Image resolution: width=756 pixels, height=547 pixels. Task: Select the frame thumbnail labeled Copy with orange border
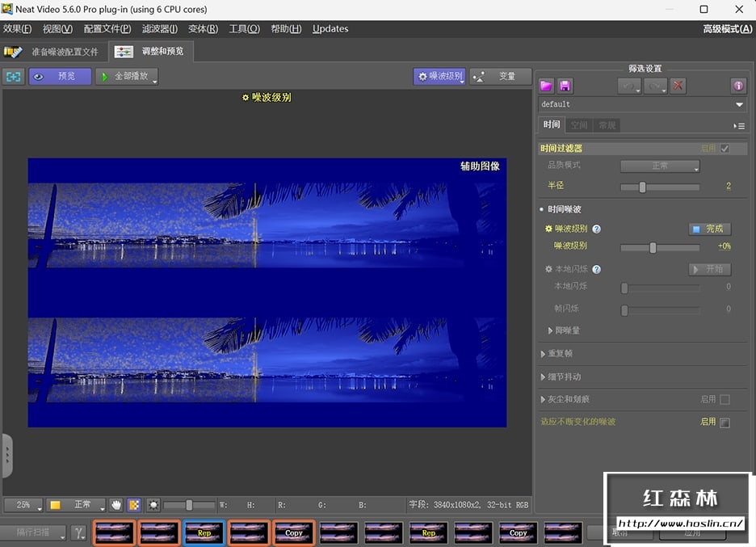click(294, 532)
